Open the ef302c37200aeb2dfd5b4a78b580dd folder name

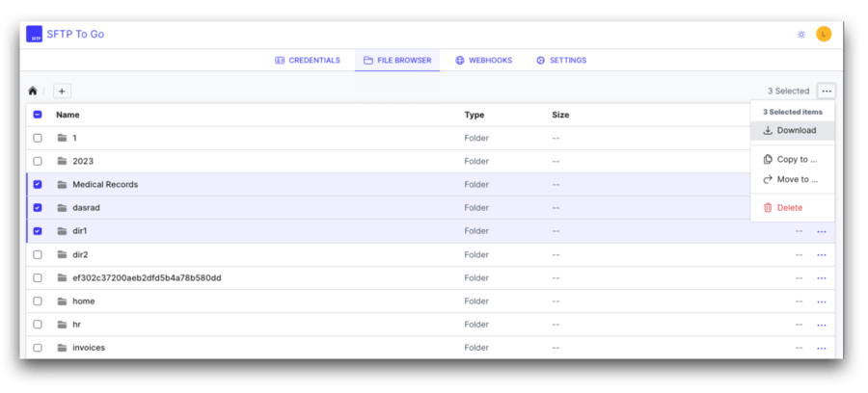[147, 278]
